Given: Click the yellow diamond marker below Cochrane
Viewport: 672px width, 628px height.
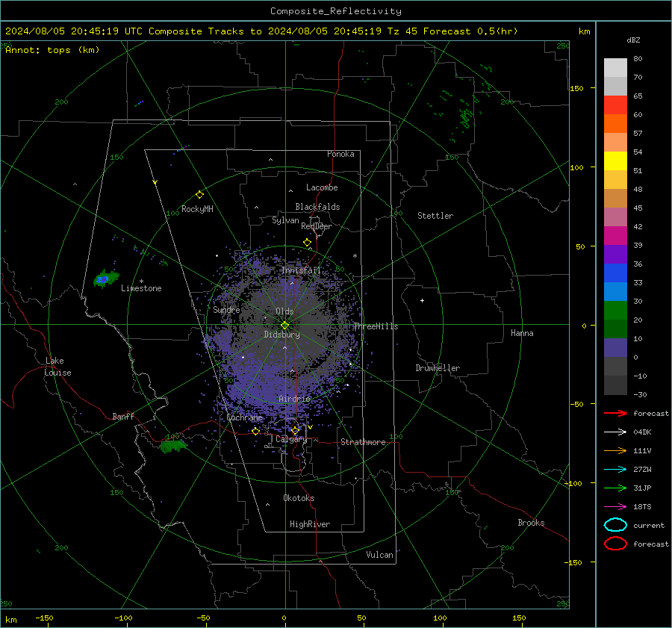Looking at the screenshot, I should click(255, 432).
